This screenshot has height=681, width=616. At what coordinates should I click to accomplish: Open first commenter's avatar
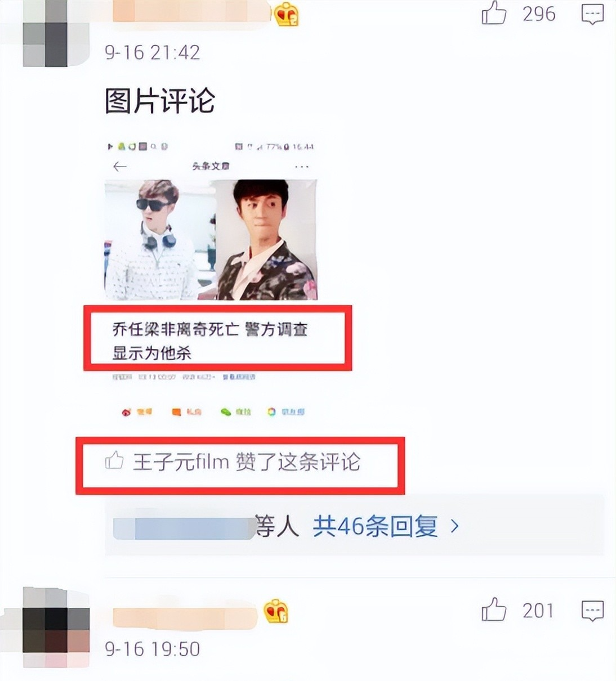coord(55,34)
